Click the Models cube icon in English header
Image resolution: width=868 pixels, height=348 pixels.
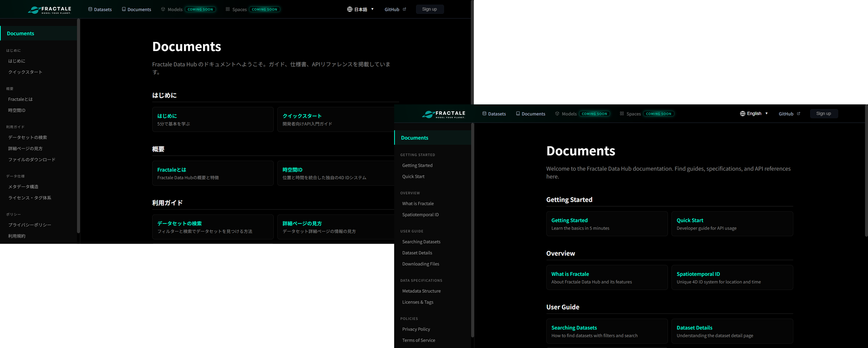(x=557, y=114)
